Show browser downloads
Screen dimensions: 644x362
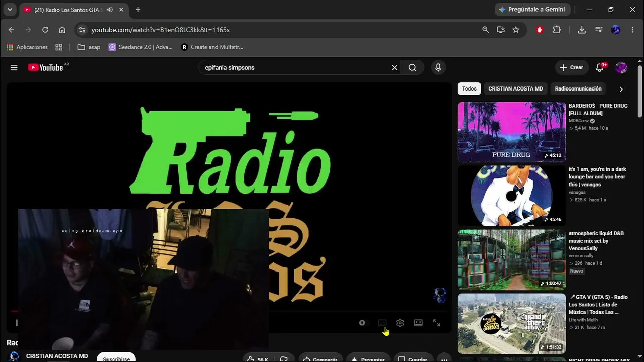click(x=582, y=30)
